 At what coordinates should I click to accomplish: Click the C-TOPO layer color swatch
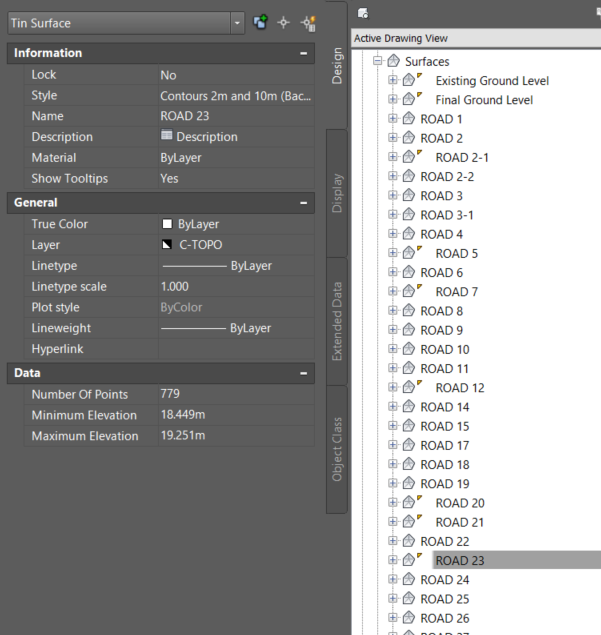pos(167,245)
